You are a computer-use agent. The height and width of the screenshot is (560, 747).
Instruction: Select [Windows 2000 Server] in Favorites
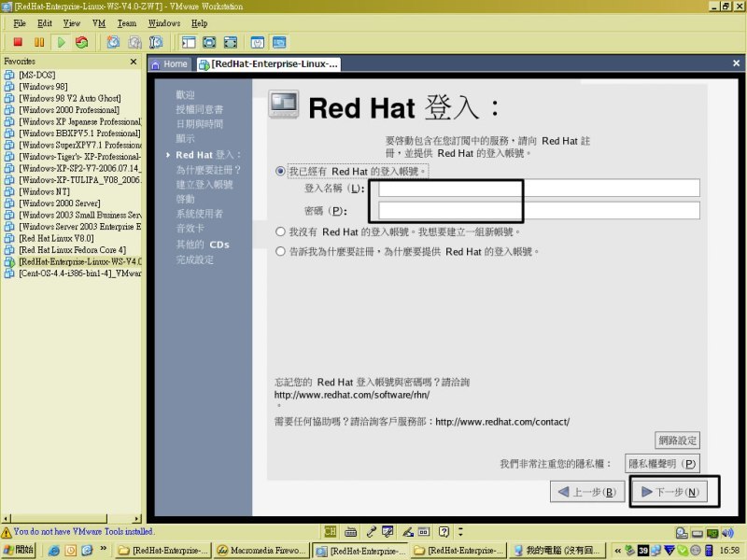click(x=60, y=203)
